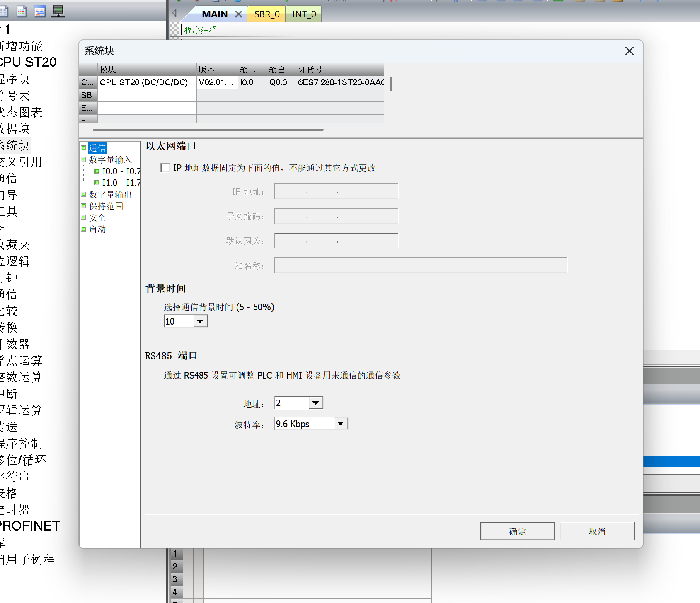The image size is (700, 603).
Task: Click the module table vertical scrollbar thumb
Action: point(391,84)
